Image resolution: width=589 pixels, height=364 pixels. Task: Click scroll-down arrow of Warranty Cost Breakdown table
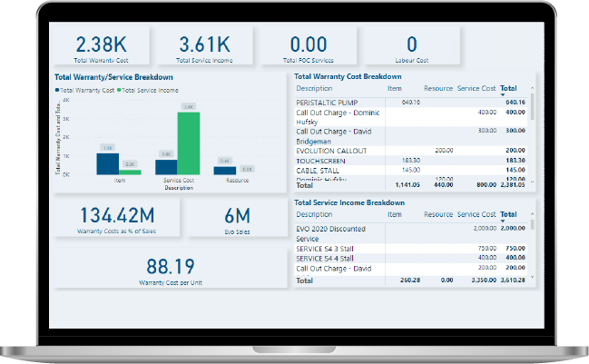pos(532,182)
